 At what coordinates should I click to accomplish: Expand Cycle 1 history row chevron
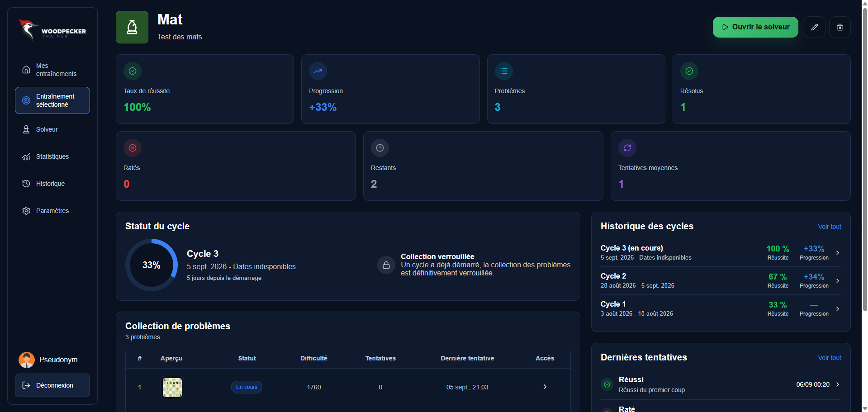click(x=838, y=309)
